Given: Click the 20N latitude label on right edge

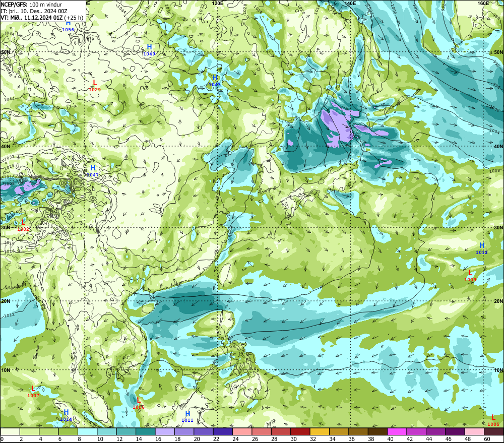Looking at the screenshot, I should pyautogui.click(x=498, y=301).
